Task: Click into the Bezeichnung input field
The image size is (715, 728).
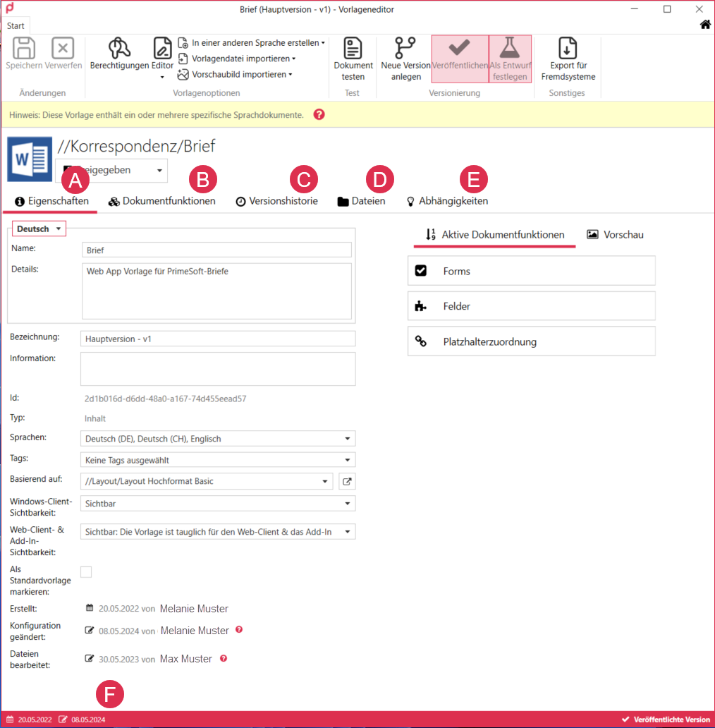Action: [x=218, y=339]
